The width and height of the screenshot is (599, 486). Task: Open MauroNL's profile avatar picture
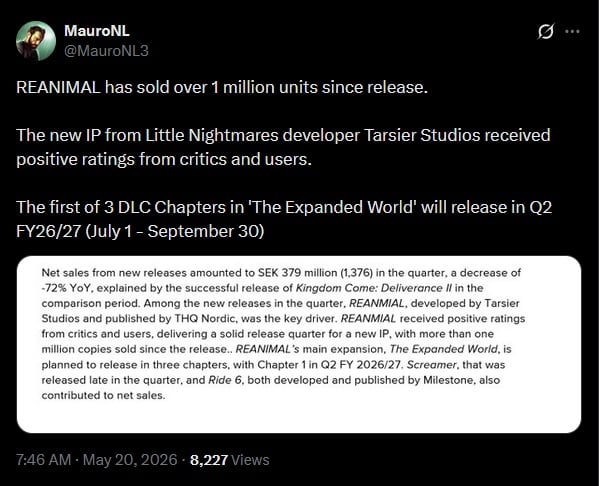pyautogui.click(x=36, y=41)
